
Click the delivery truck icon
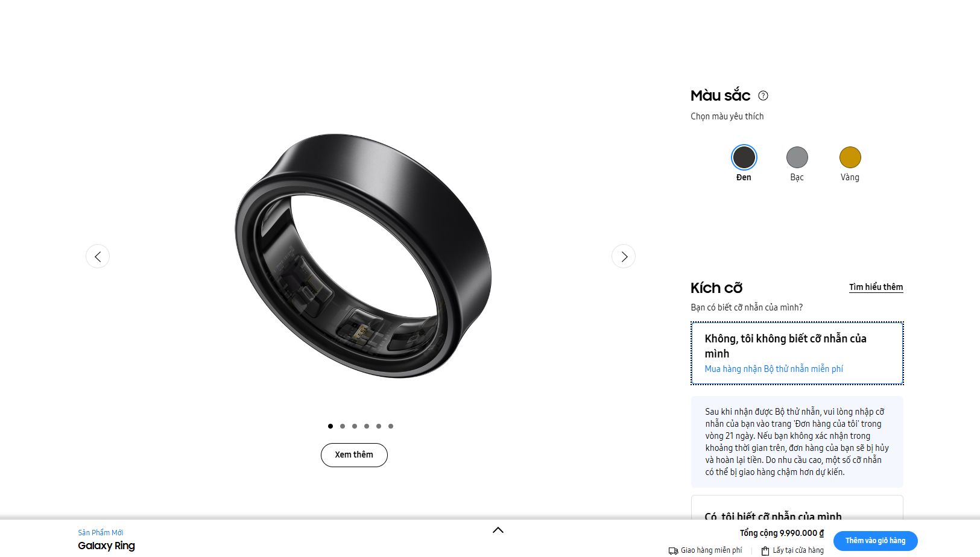click(673, 550)
